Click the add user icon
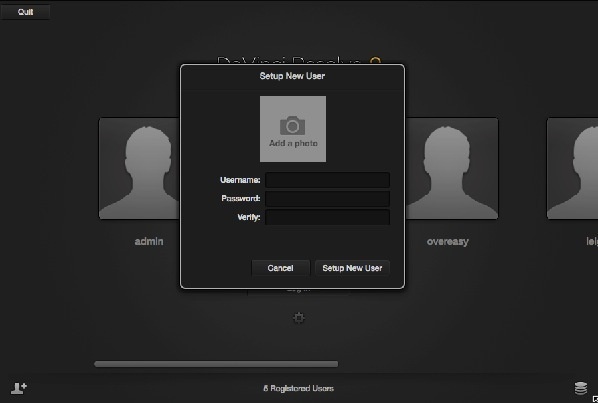Viewport: 598px width, 403px height. [18, 388]
